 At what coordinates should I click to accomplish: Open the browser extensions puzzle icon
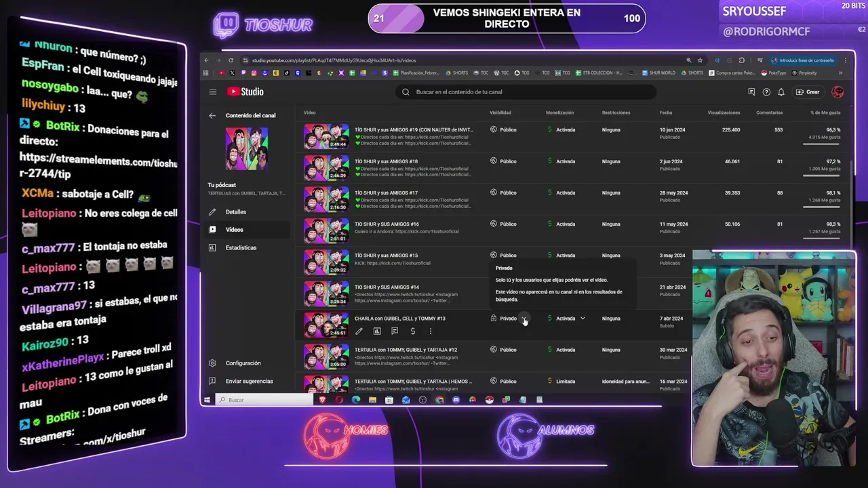point(741,60)
